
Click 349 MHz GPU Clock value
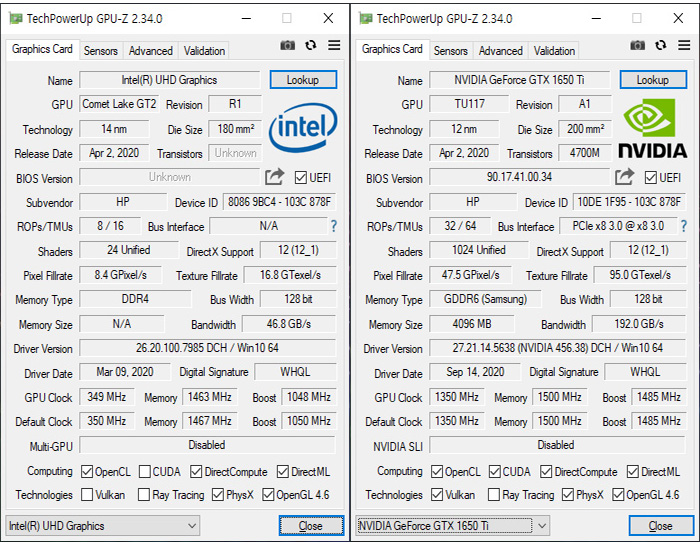point(107,397)
